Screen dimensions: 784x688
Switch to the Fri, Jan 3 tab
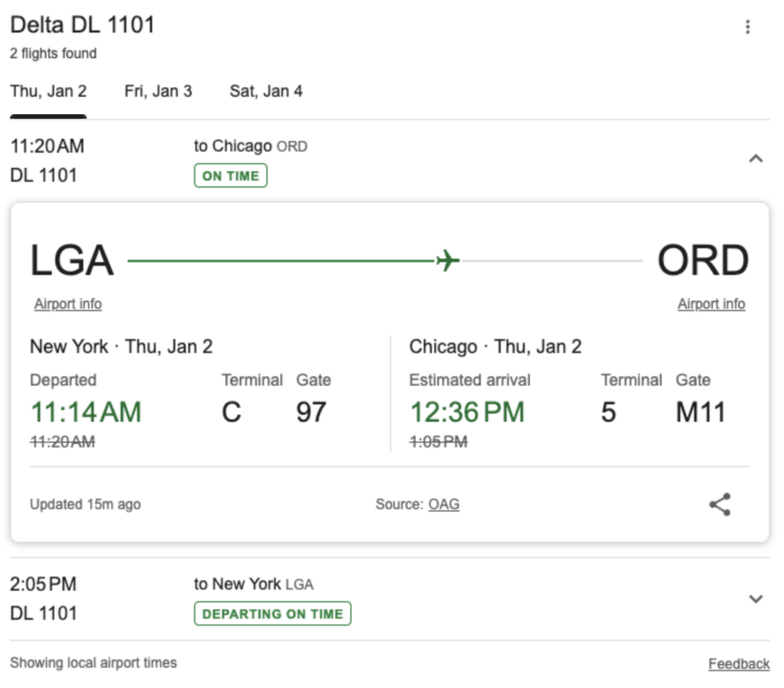[x=158, y=92]
